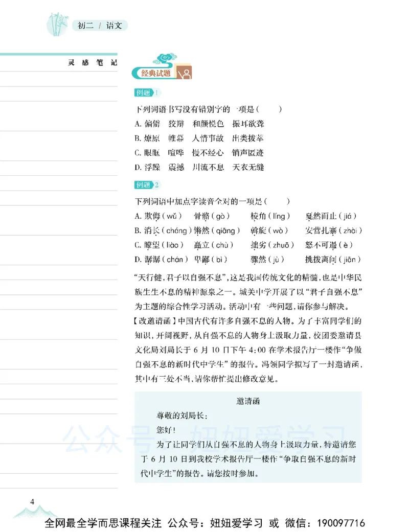Image resolution: width=409 pixels, height=532 pixels.
Task: Click the 例题 2 tag
Action: [x=147, y=185]
